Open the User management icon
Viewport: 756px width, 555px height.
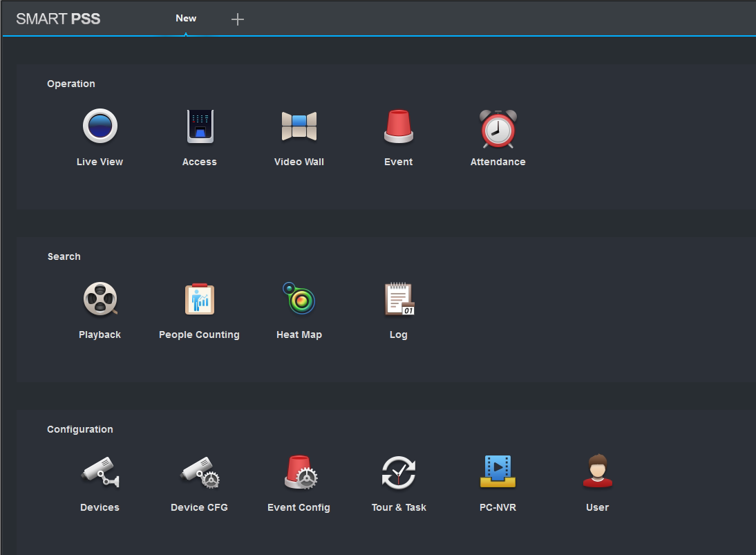click(x=598, y=473)
